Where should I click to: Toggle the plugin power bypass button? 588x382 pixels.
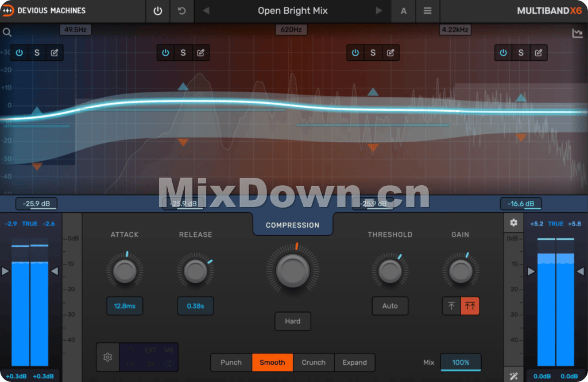pos(158,11)
